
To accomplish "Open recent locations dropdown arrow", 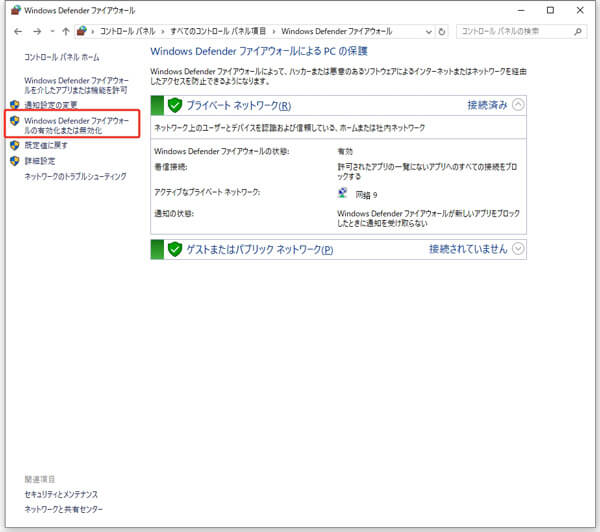I will [52, 31].
